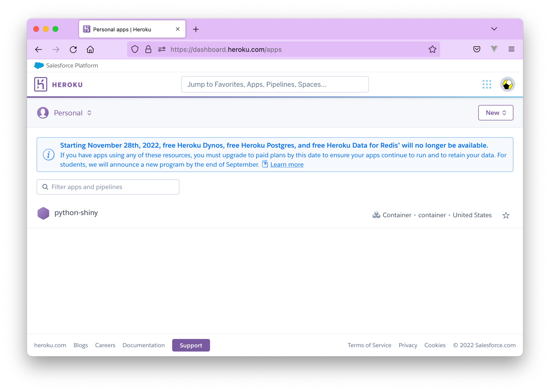This screenshot has width=550, height=392.
Task: Click the Container stack label
Action: [397, 215]
